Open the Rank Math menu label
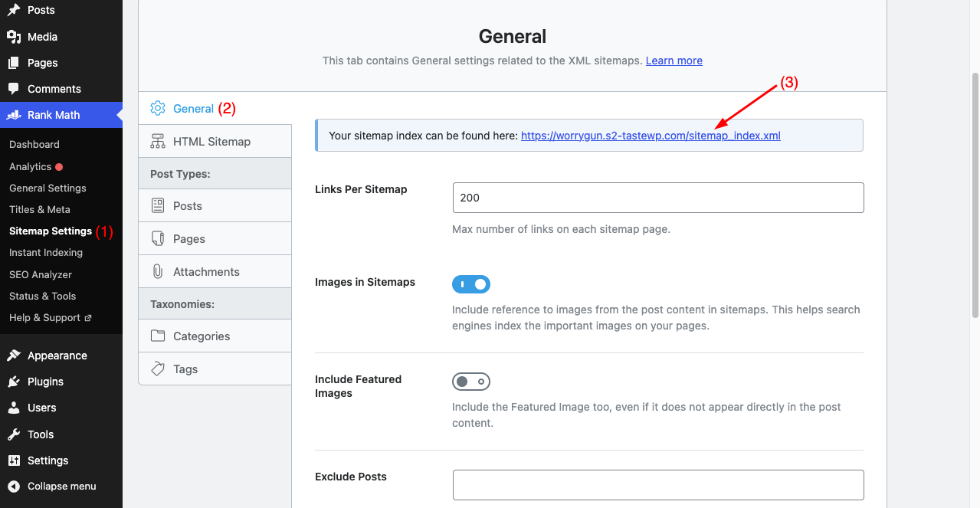Image resolution: width=980 pixels, height=508 pixels. [x=54, y=115]
